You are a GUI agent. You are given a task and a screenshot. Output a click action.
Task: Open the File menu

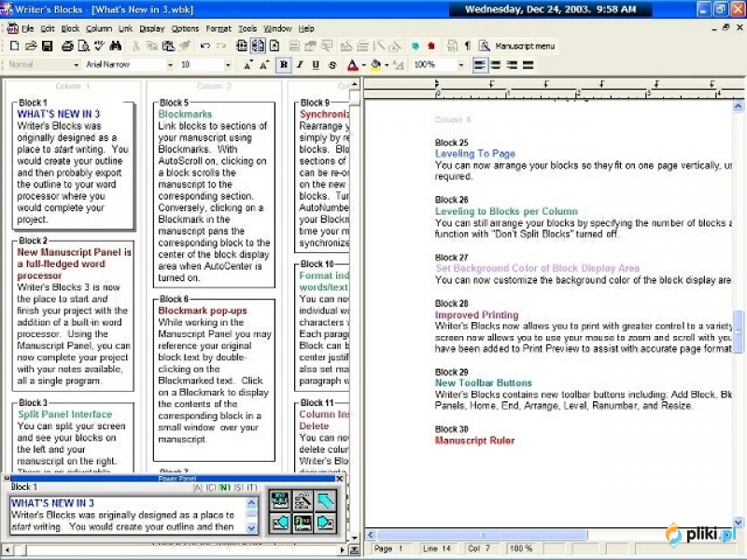pos(28,29)
